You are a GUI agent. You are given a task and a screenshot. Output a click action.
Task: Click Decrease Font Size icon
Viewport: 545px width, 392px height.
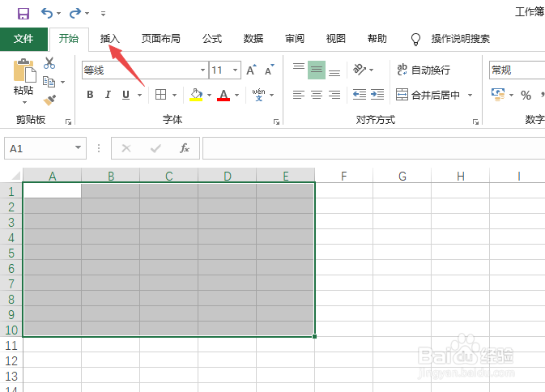270,70
